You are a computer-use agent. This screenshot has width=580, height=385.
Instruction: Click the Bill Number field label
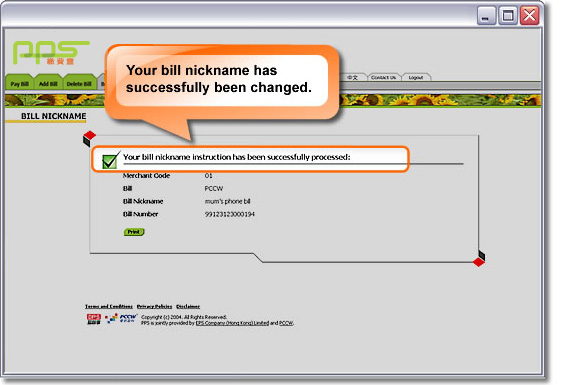coord(140,214)
